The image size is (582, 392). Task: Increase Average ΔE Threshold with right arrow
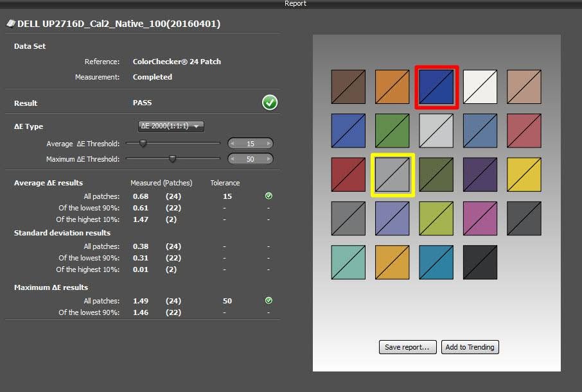269,144
